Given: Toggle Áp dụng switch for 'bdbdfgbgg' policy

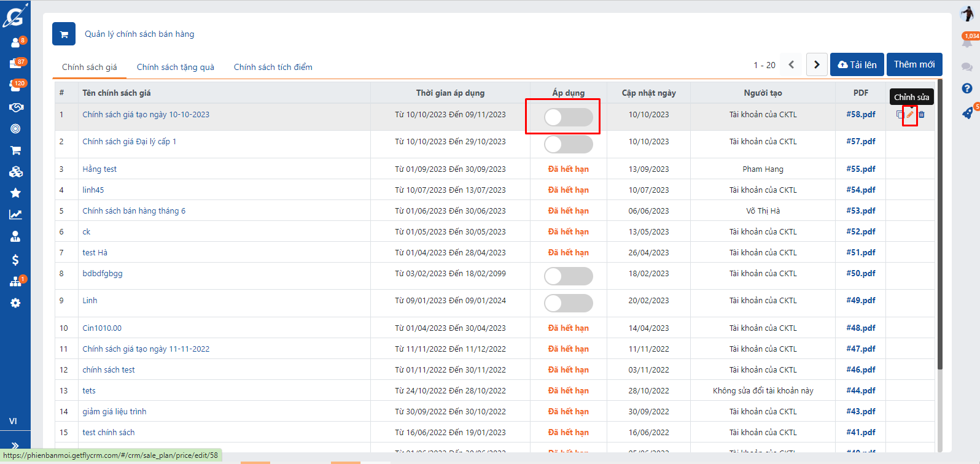Looking at the screenshot, I should pyautogui.click(x=568, y=276).
